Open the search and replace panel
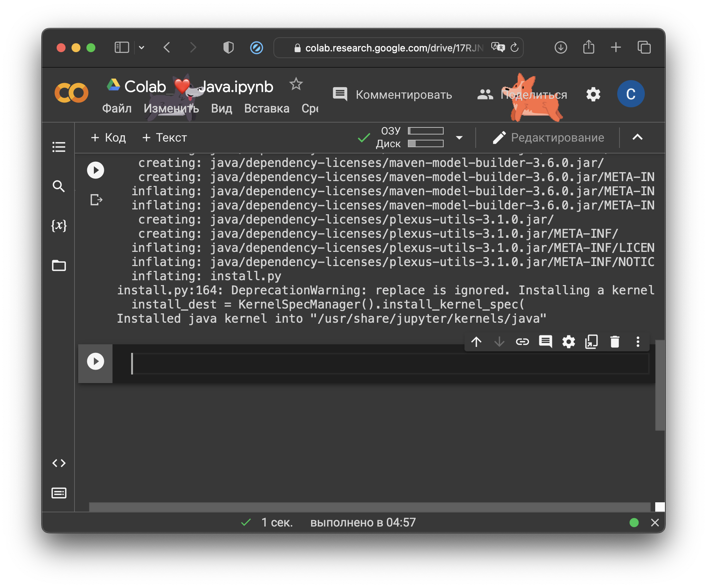Screen dimensions: 707x588 point(59,186)
